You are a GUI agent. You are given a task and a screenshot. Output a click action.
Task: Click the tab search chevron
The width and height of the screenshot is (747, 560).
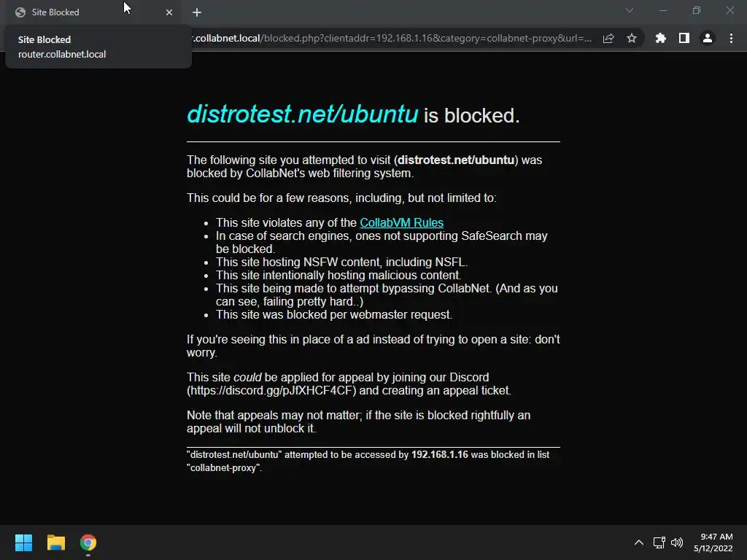point(630,10)
